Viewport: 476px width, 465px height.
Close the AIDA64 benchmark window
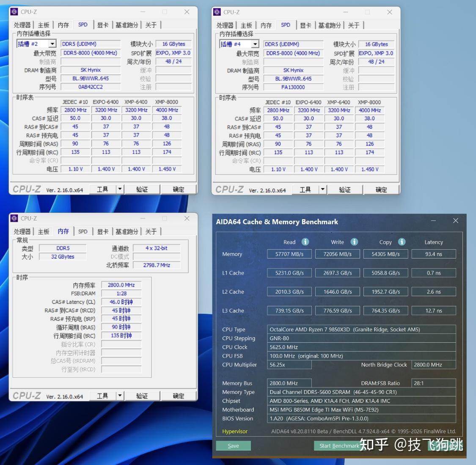[456, 221]
